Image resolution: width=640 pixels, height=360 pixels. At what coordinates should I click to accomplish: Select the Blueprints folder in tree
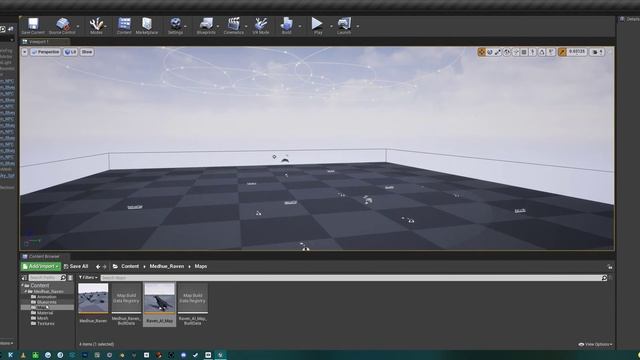pos(47,302)
